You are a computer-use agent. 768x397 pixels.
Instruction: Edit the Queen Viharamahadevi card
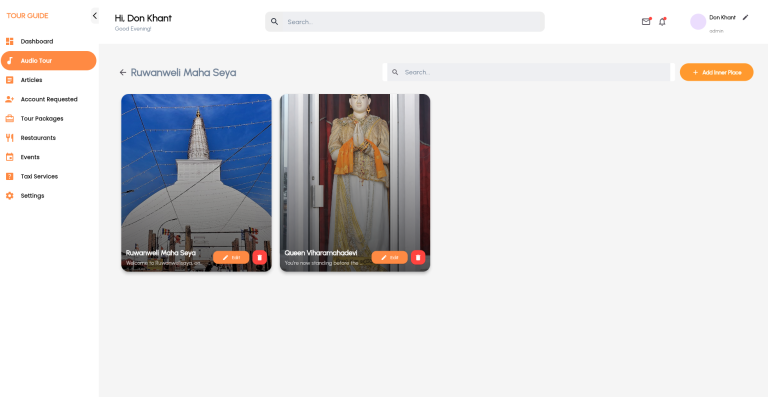390,257
